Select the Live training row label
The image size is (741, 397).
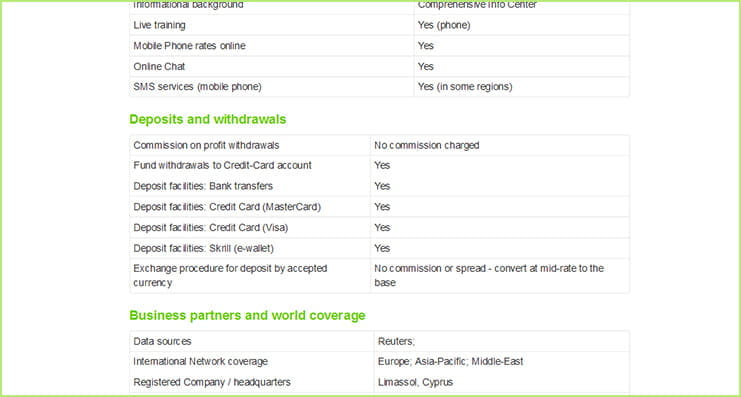point(159,25)
